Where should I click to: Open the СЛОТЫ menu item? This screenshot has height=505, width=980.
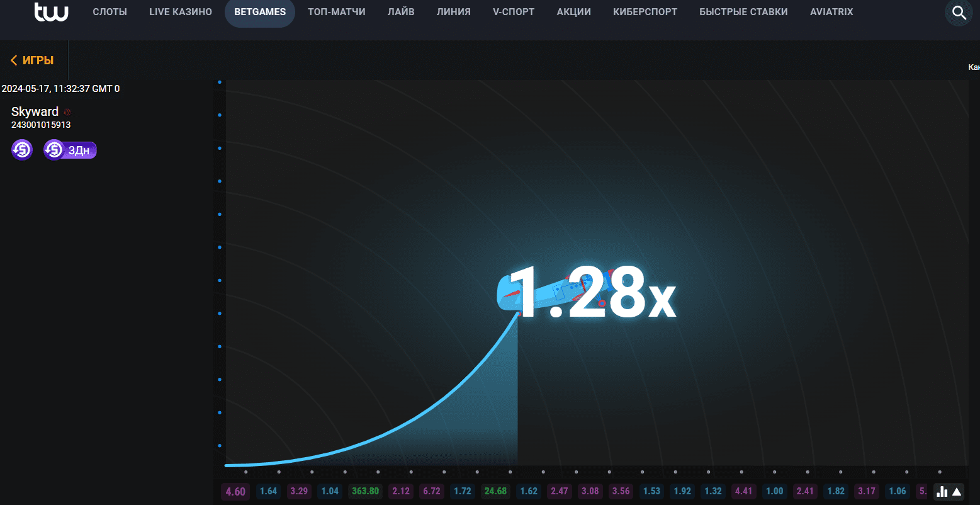click(x=110, y=12)
